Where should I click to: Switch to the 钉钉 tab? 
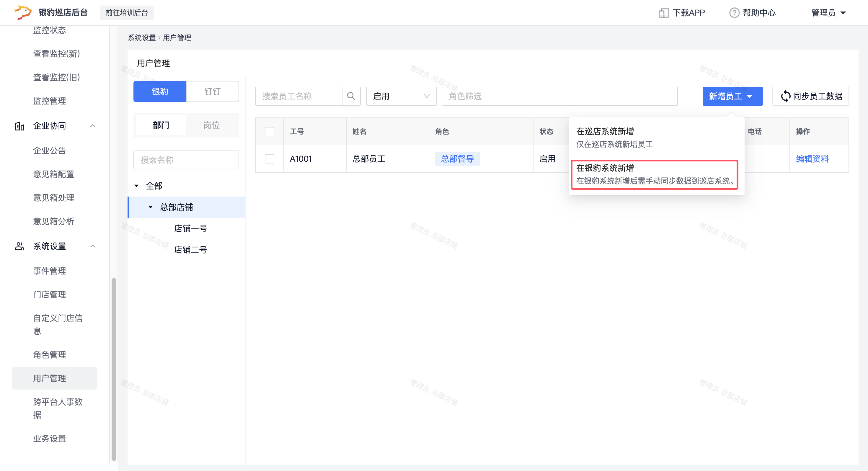pos(212,91)
